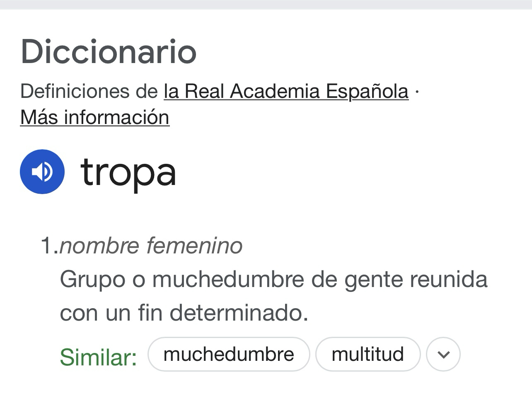Click the word fin in the definition
Image resolution: width=532 pixels, height=399 pixels.
coord(150,312)
